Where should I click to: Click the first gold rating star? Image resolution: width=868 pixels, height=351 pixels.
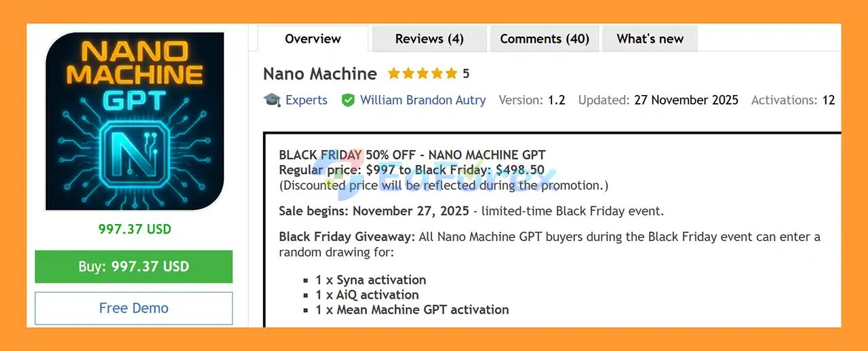coord(393,73)
